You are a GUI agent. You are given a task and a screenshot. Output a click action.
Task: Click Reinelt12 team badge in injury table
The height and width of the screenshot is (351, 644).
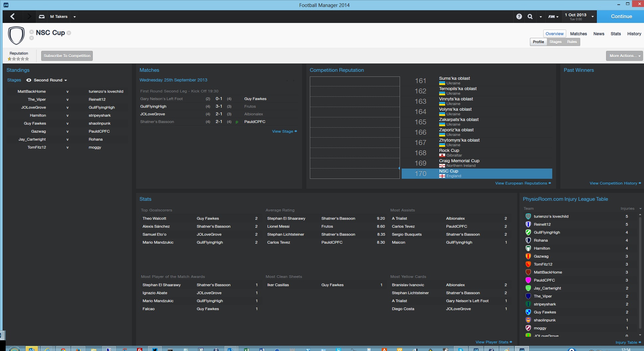click(528, 224)
